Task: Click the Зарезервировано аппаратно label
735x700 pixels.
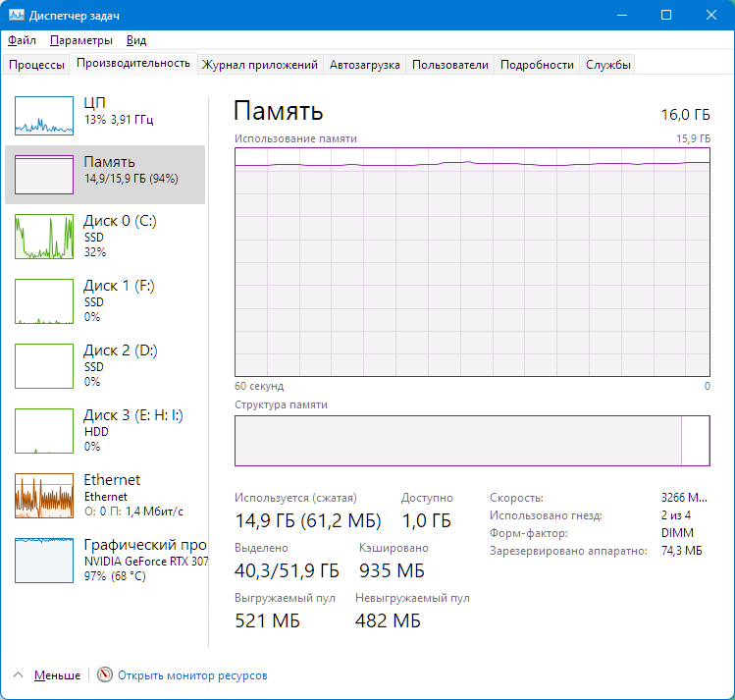Action: click(x=568, y=551)
